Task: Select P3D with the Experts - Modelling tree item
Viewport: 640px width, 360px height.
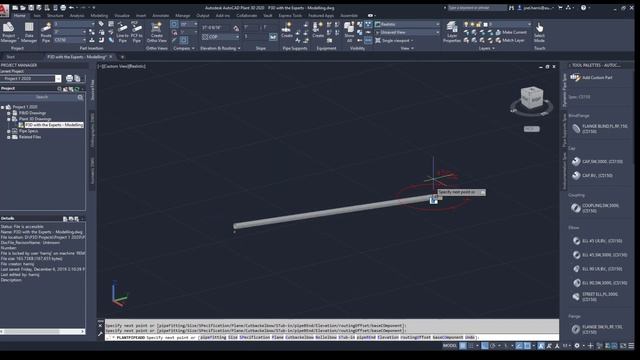Action: coord(53,125)
